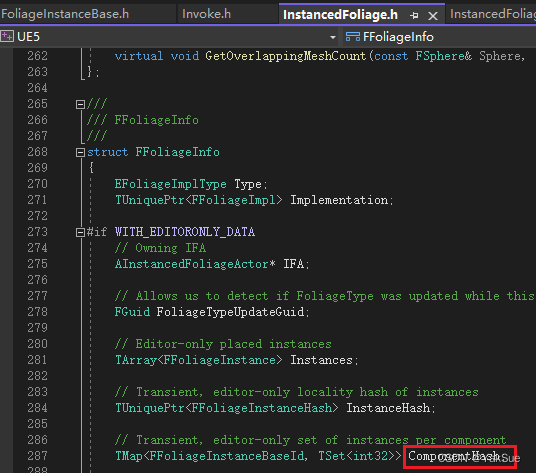Image resolution: width=536 pixels, height=473 pixels.
Task: Click the FFoliageInfo struct icon
Action: click(x=353, y=37)
